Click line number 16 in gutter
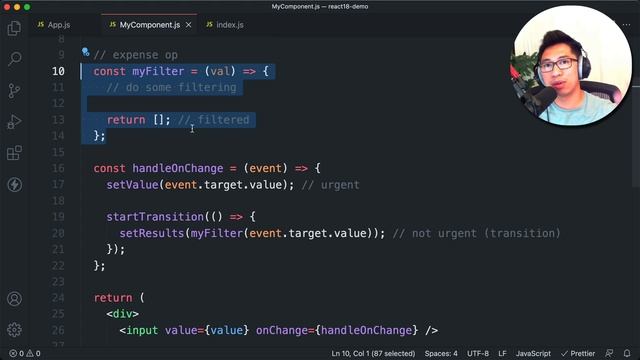This screenshot has width=640, height=360. (x=58, y=169)
